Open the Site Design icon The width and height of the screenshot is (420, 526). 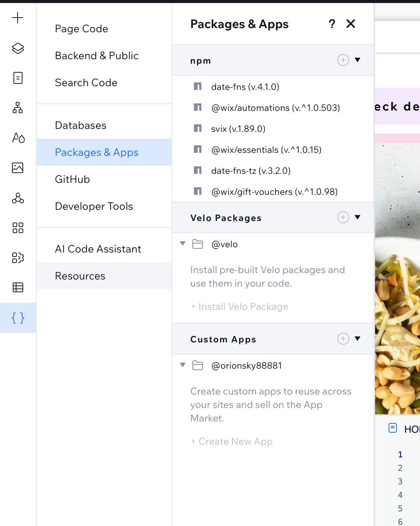[18, 137]
